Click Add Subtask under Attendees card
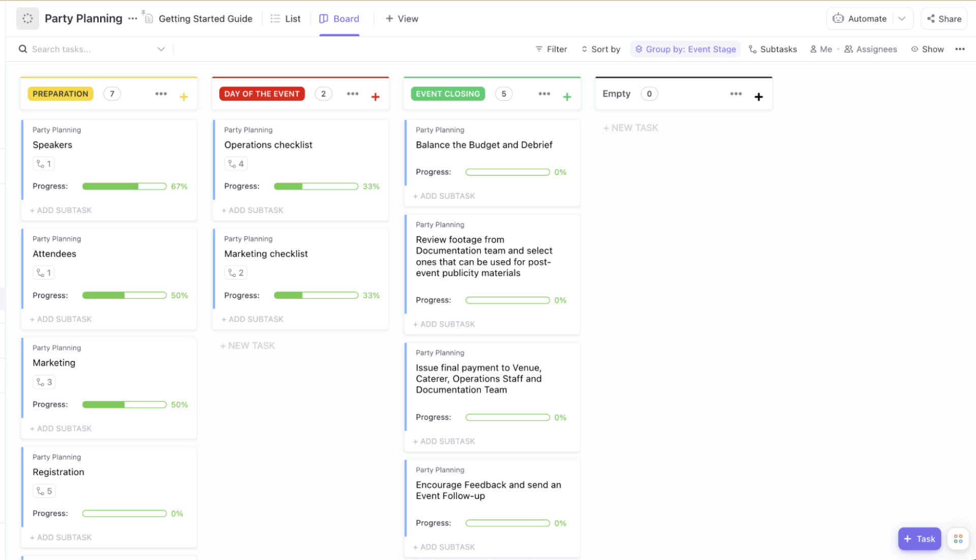This screenshot has height=560, width=976. [x=61, y=319]
